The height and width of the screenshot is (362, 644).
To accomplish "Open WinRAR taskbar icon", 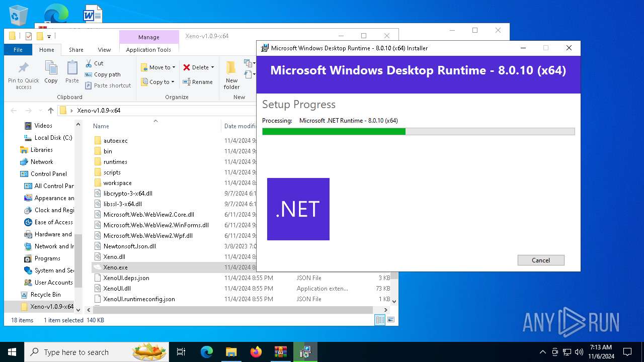I will (281, 352).
